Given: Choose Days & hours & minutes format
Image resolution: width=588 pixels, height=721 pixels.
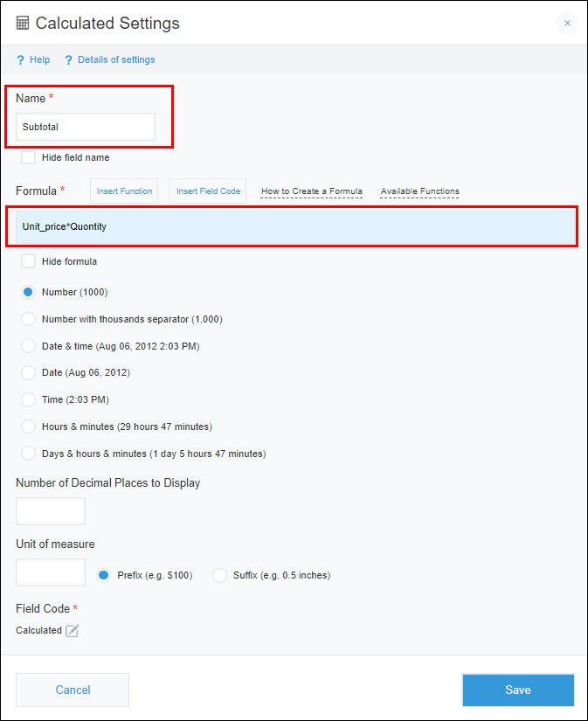Looking at the screenshot, I should [x=27, y=453].
